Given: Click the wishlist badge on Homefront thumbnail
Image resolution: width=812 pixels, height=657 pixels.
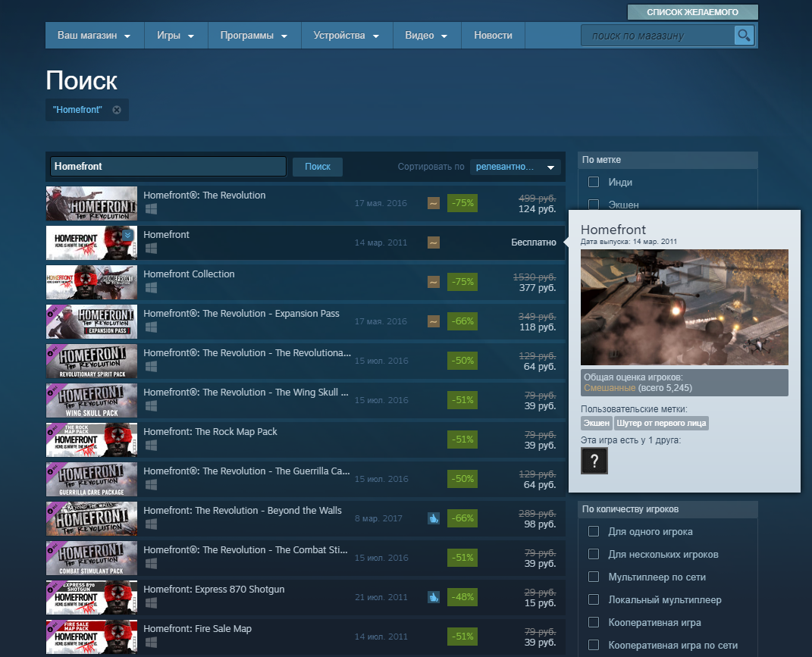Looking at the screenshot, I should click(x=128, y=235).
